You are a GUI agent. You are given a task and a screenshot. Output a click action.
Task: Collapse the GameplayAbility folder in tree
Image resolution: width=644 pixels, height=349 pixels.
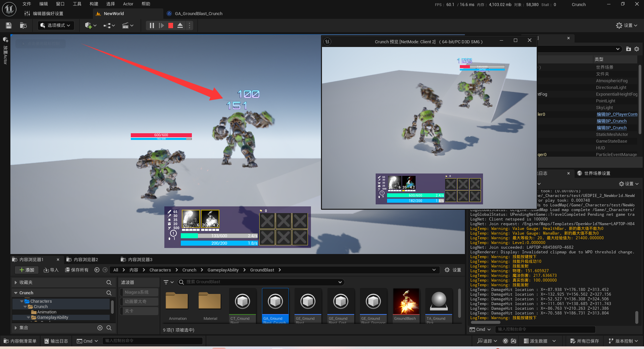pos(29,317)
